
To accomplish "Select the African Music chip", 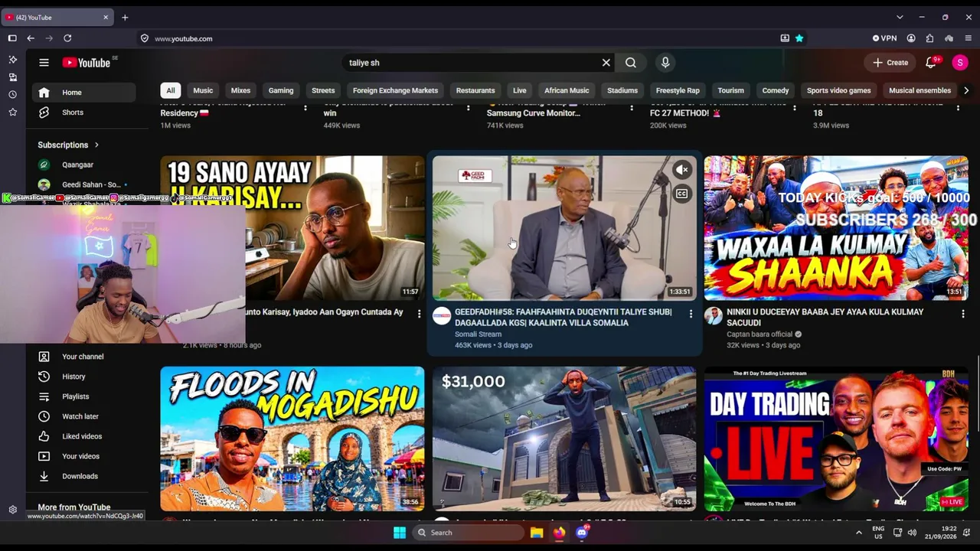I will point(567,90).
